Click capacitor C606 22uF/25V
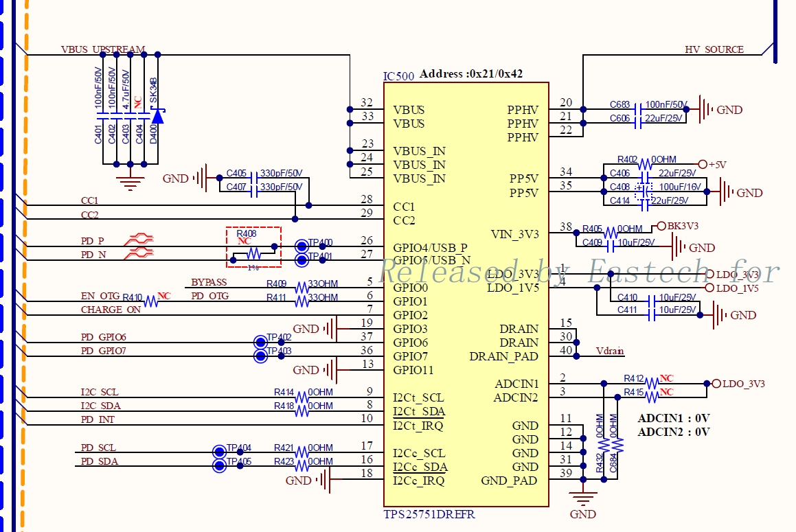Screen dimensions: 796x532 [x=638, y=124]
